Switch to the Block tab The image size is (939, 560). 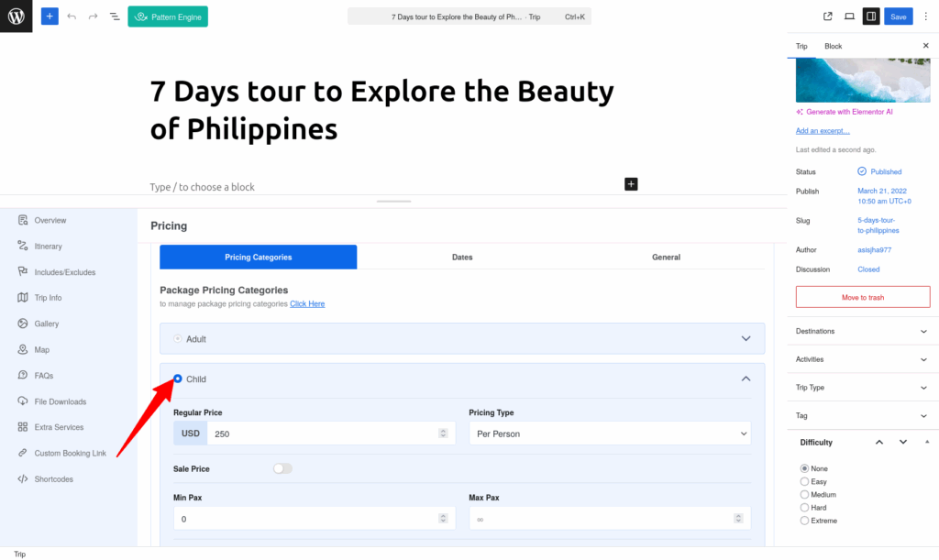(833, 46)
